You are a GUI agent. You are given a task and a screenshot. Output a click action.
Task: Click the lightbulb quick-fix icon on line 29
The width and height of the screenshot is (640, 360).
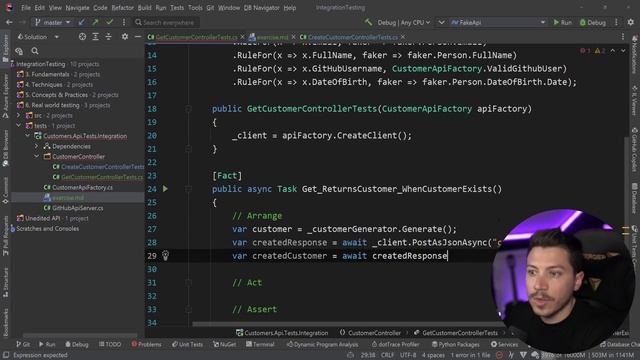(x=165, y=256)
